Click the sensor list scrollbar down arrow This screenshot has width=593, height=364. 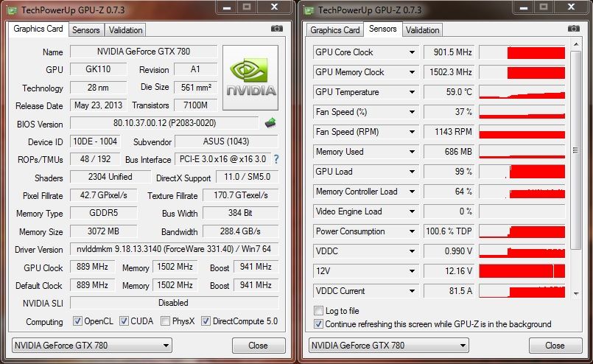tap(575, 293)
